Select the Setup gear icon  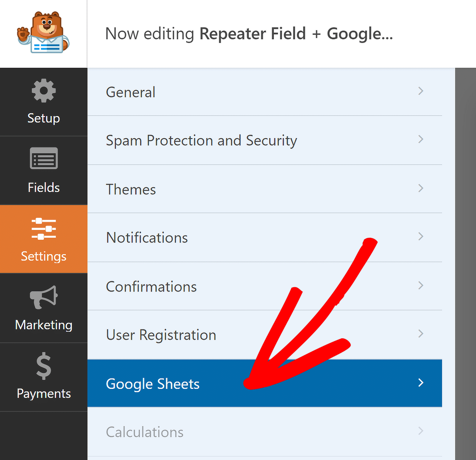(x=44, y=91)
